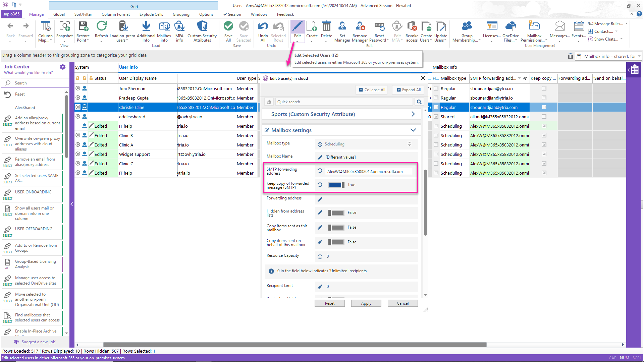Load on-prem users
This screenshot has height=362, width=644.
[x=122, y=32]
